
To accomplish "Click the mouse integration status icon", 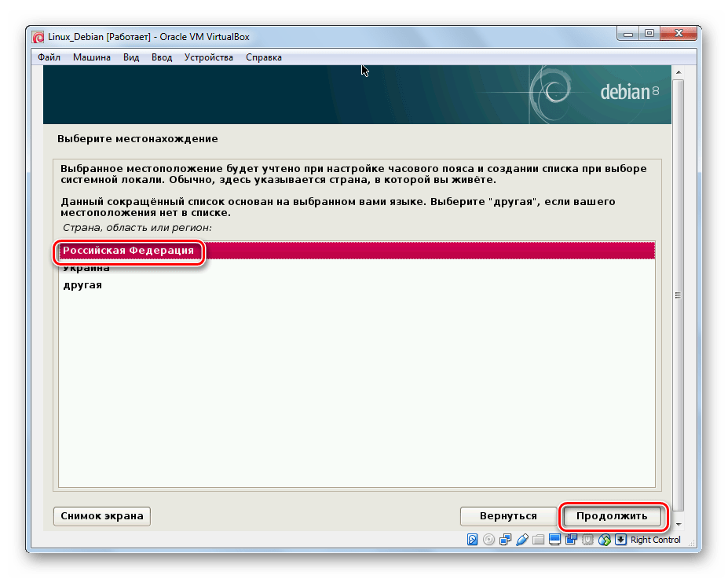I will (604, 540).
